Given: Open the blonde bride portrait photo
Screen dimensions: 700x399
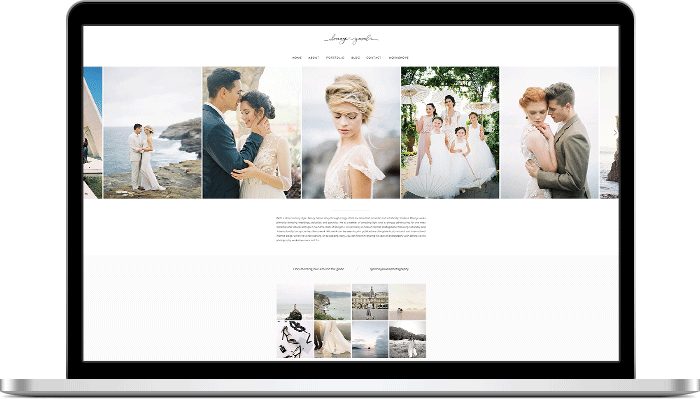Looking at the screenshot, I should pos(351,133).
